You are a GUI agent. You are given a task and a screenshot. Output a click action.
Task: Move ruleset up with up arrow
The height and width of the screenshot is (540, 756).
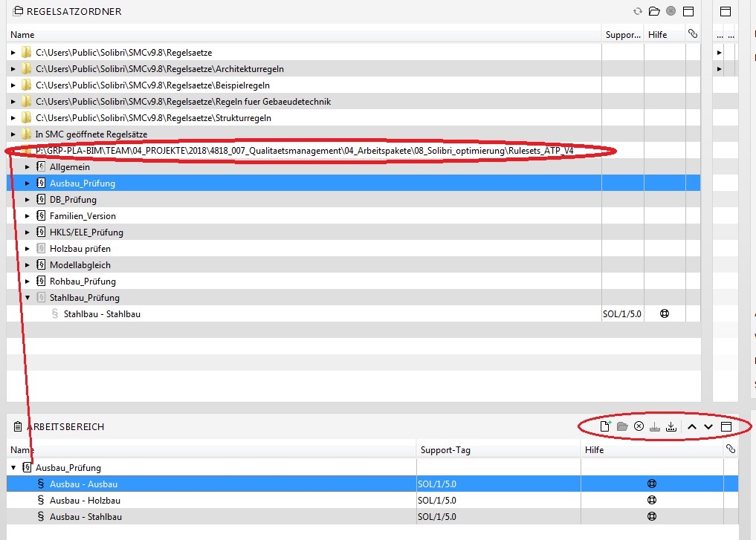(691, 426)
